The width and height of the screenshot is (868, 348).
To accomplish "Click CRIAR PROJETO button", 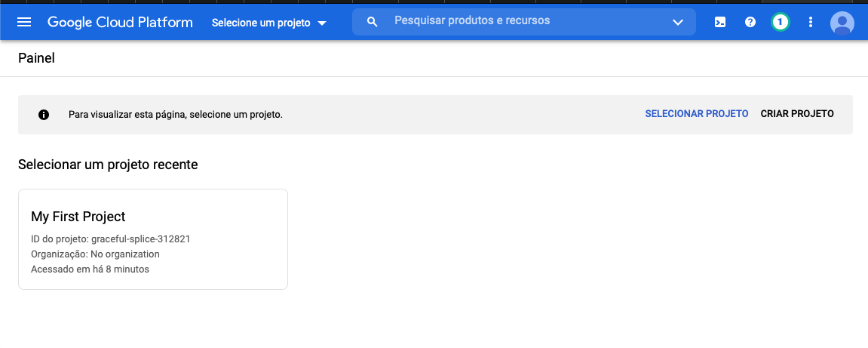I will (x=797, y=113).
